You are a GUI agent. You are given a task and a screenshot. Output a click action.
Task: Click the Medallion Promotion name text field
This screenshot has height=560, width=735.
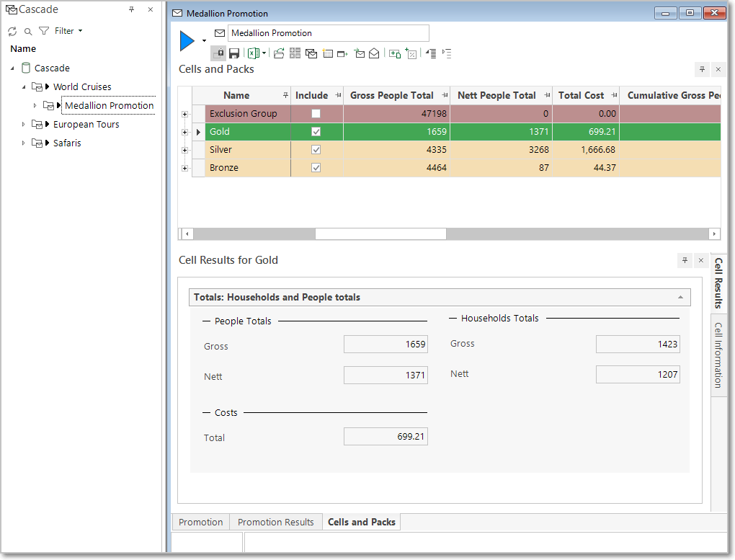tap(328, 33)
